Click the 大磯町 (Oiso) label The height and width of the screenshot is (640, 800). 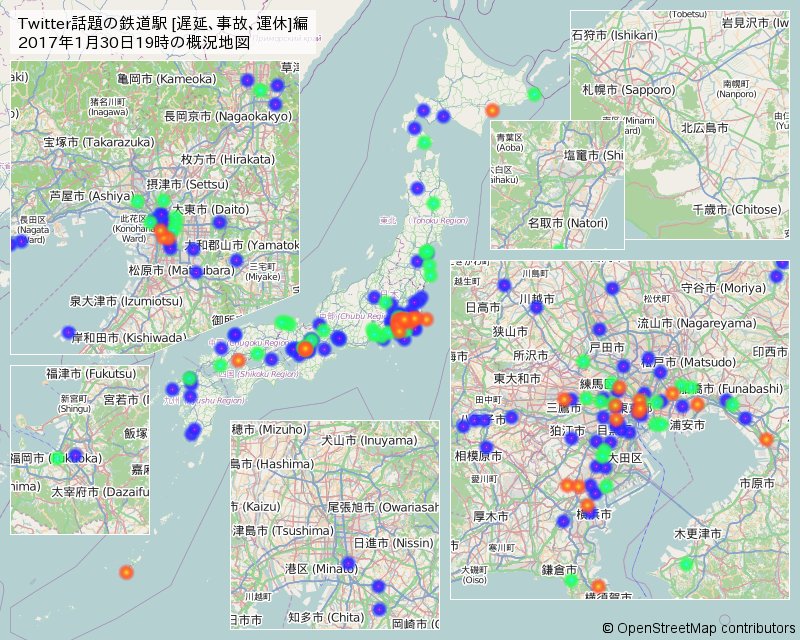pyautogui.click(x=474, y=575)
